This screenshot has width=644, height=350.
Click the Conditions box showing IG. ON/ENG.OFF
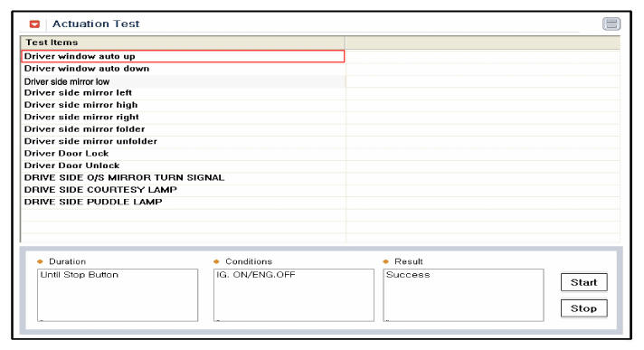click(294, 295)
